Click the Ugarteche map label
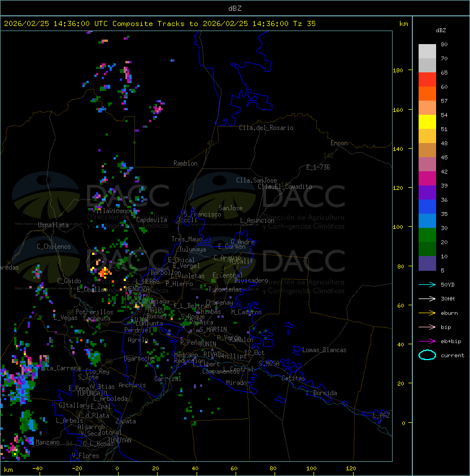Screen dimensions: 470x476 coord(140,358)
